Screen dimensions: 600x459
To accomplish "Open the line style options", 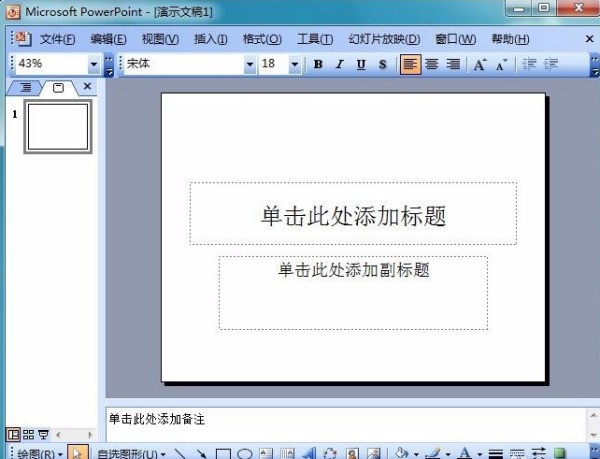I will 496,454.
